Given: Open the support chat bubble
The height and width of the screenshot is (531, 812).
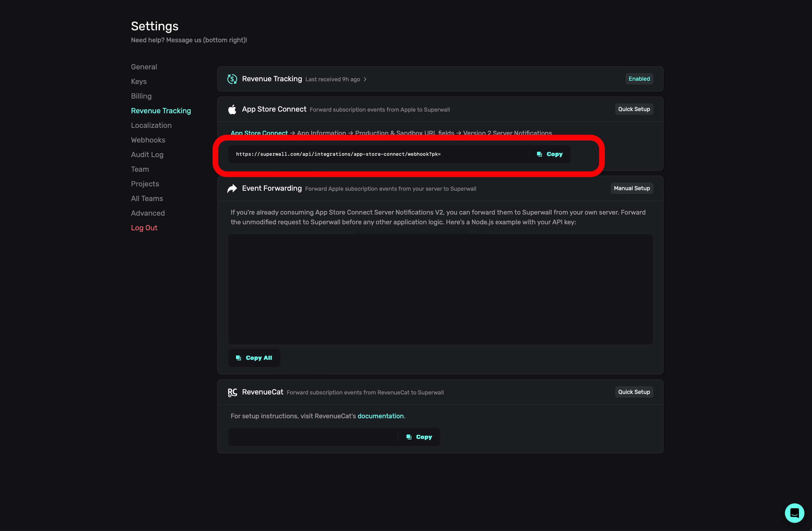Looking at the screenshot, I should 794,513.
